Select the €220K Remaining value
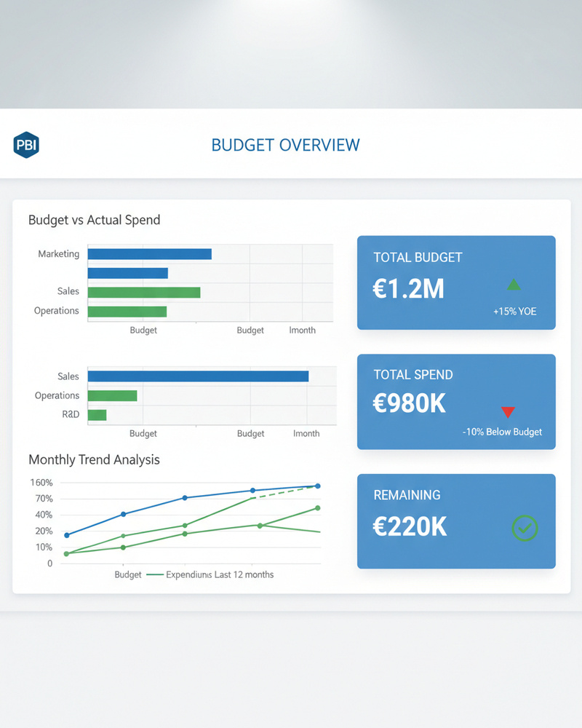This screenshot has width=582, height=728. (x=410, y=526)
